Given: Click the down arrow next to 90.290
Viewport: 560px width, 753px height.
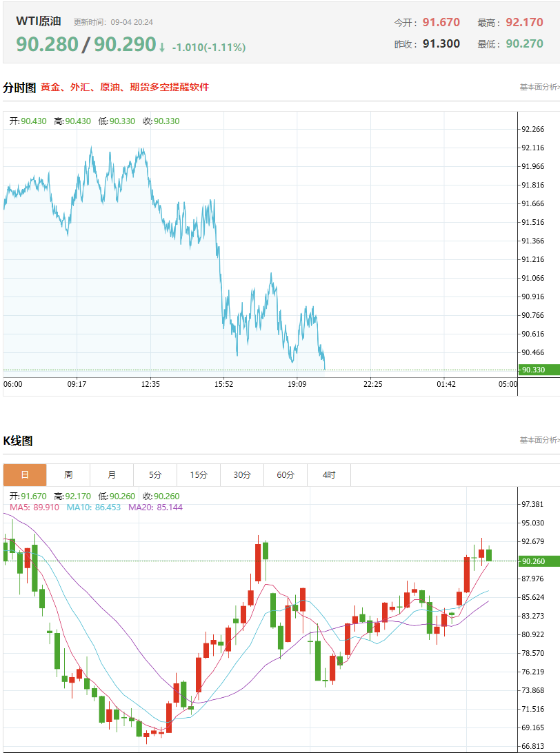Looking at the screenshot, I should (x=162, y=48).
